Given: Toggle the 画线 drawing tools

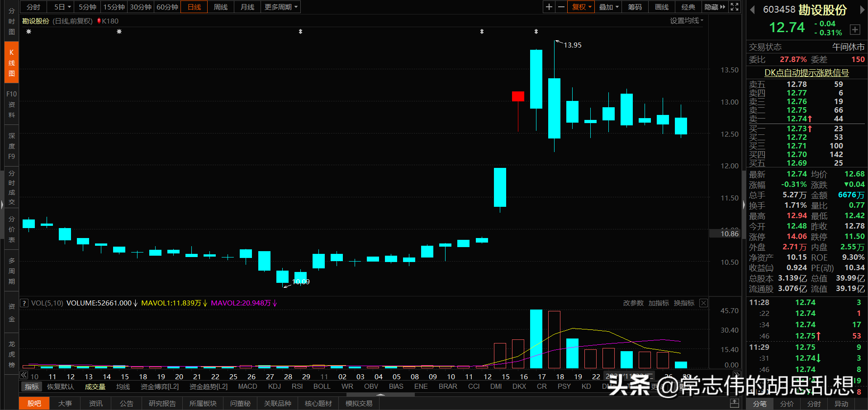Looking at the screenshot, I should (x=662, y=7).
